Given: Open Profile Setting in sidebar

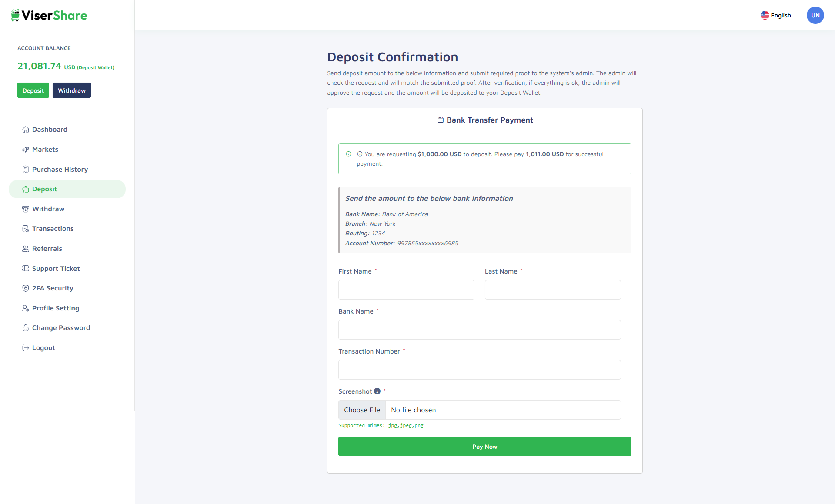Looking at the screenshot, I should pyautogui.click(x=55, y=308).
